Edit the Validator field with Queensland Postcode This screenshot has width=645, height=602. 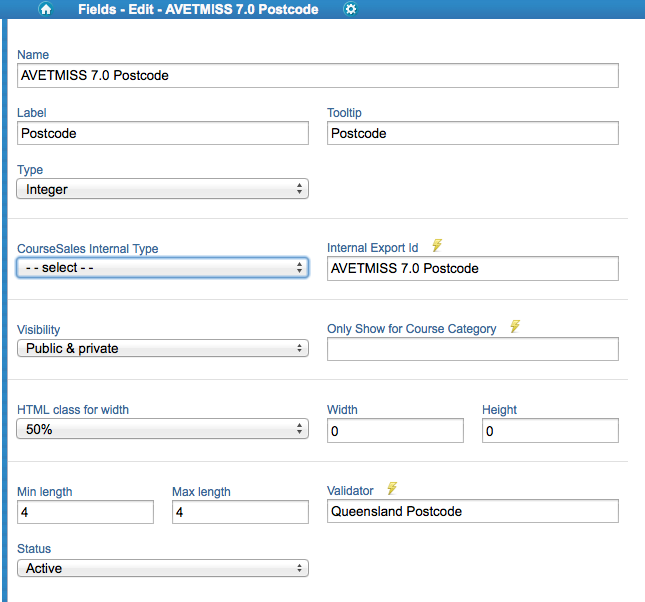472,511
